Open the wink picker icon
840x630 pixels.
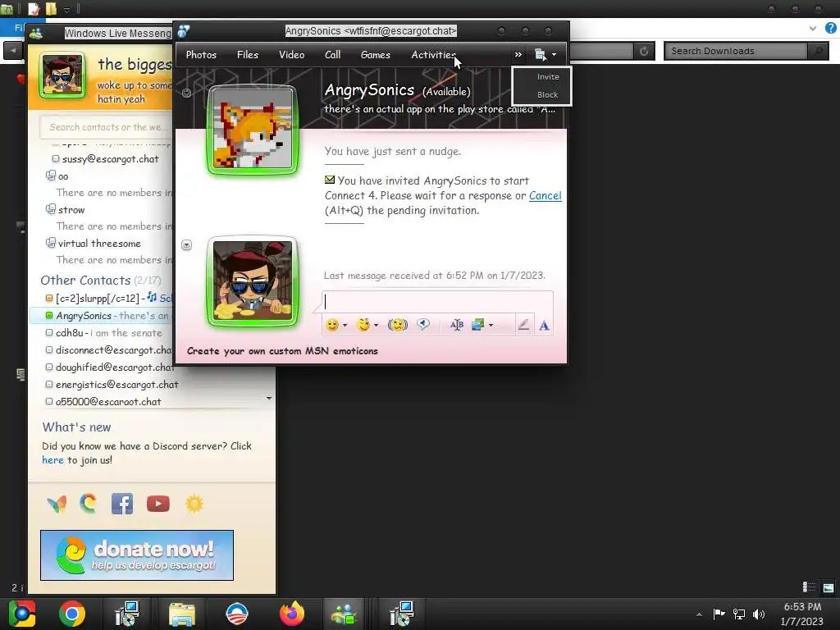point(363,325)
